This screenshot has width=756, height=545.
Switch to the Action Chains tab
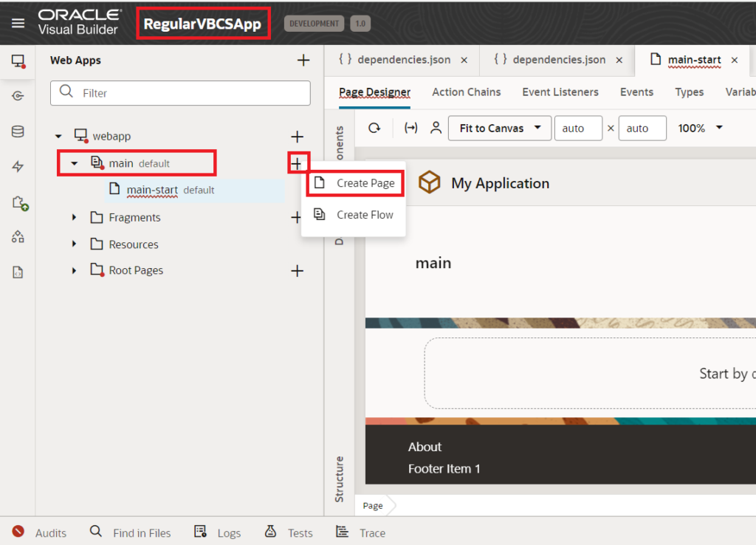point(466,92)
